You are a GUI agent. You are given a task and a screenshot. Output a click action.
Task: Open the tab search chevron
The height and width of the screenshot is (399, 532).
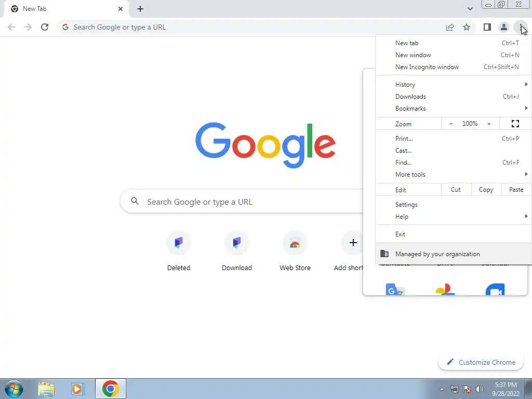(x=470, y=9)
